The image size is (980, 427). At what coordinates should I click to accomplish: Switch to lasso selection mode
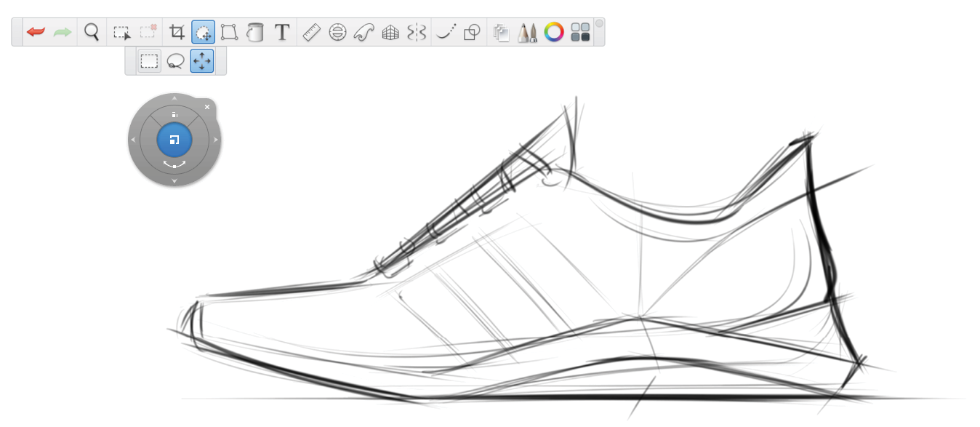click(x=175, y=61)
